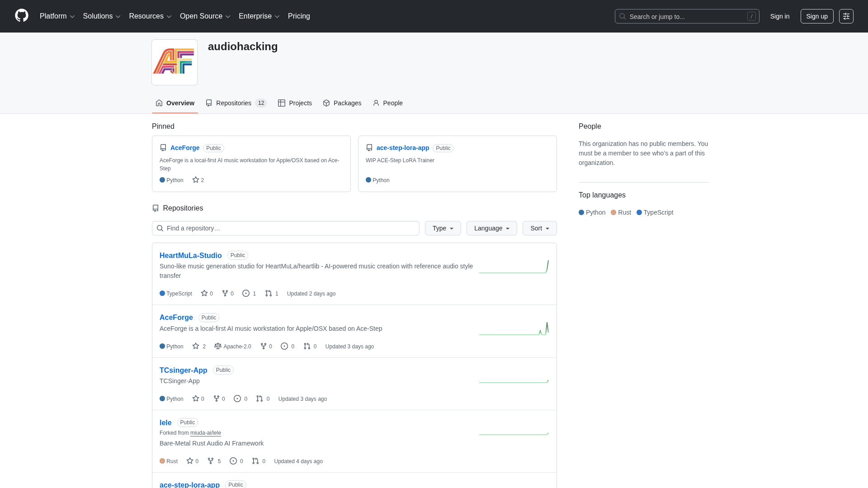Click the star icon for AceForge repository
This screenshot has width=868, height=488.
pyautogui.click(x=196, y=346)
